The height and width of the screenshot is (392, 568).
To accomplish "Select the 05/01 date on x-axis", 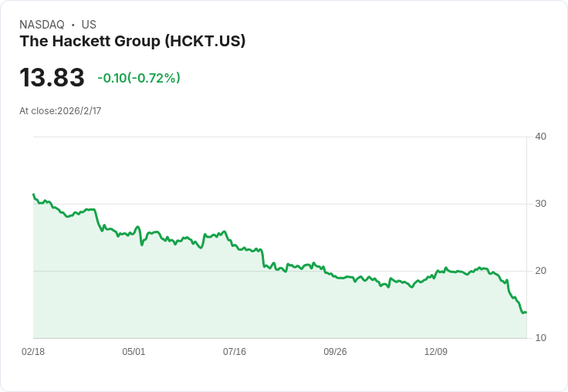I will [134, 352].
